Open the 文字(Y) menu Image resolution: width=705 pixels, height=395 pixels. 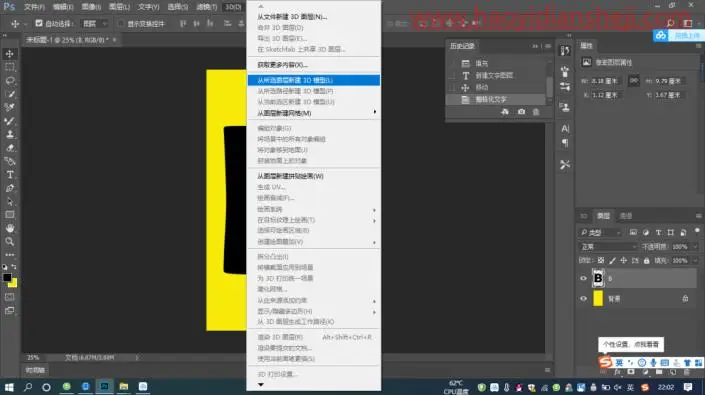point(148,7)
